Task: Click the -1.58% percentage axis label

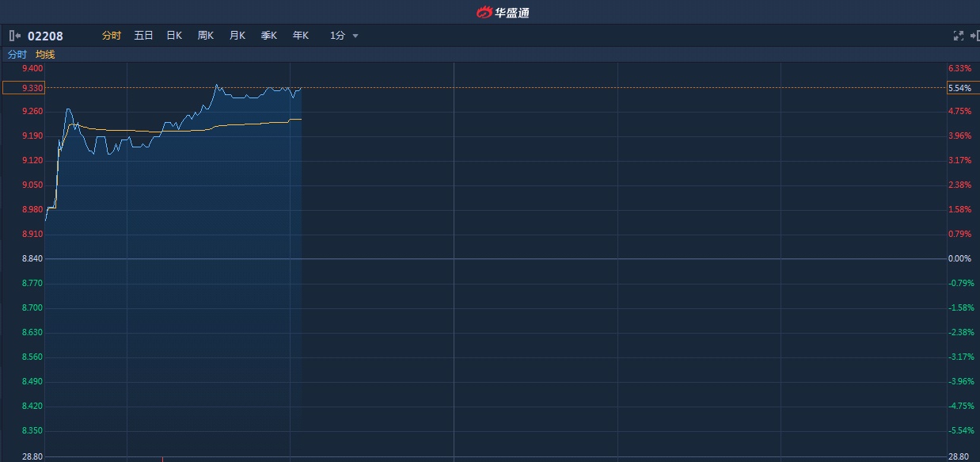Action: [x=961, y=307]
